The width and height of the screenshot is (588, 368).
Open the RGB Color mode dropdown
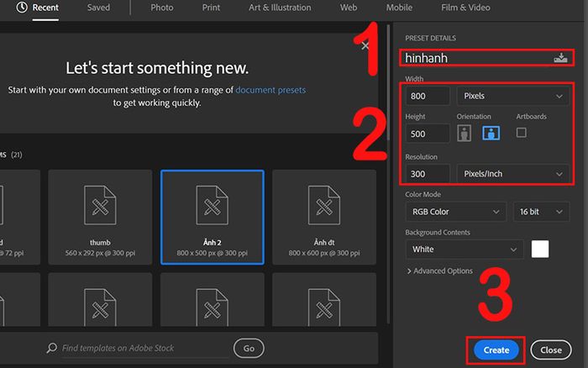tap(455, 212)
